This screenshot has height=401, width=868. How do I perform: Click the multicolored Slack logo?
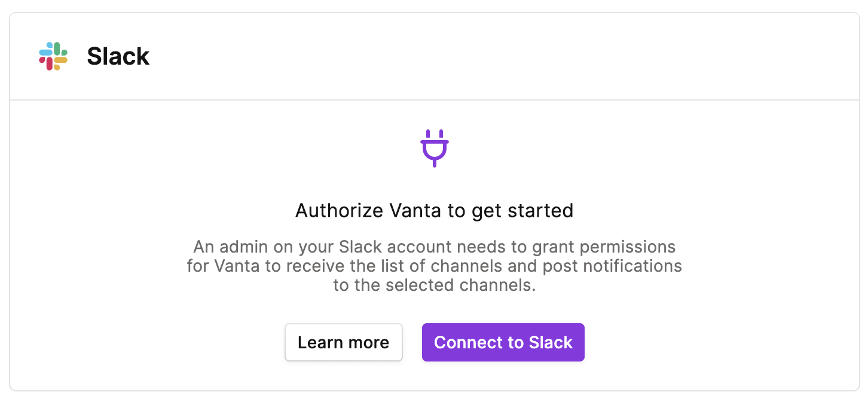pos(54,56)
